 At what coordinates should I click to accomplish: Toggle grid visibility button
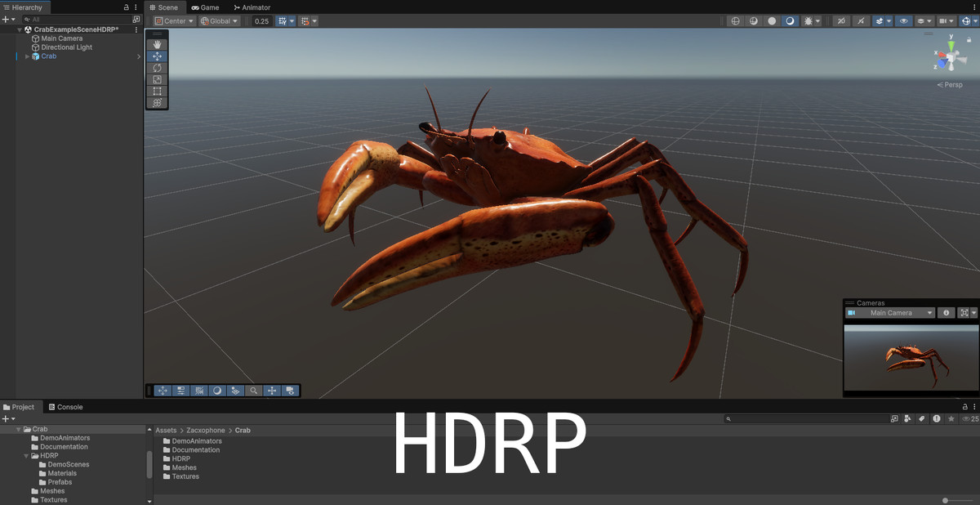[282, 21]
